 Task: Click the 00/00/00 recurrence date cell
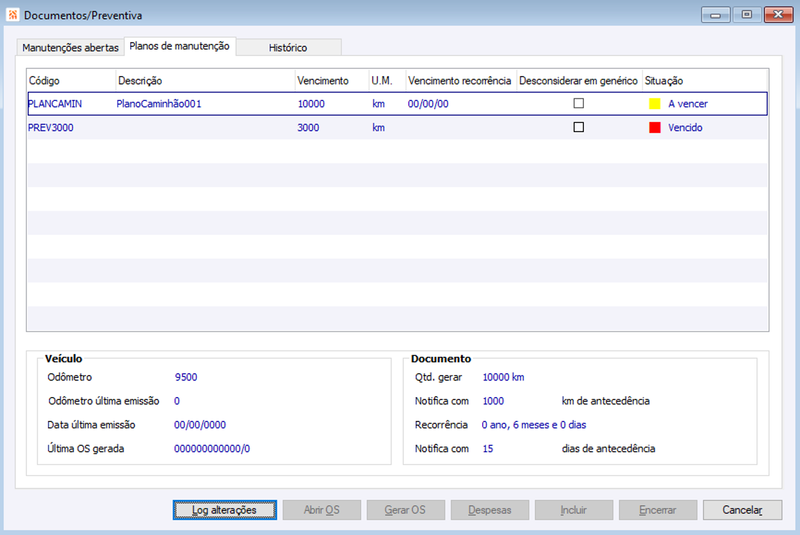click(x=428, y=104)
